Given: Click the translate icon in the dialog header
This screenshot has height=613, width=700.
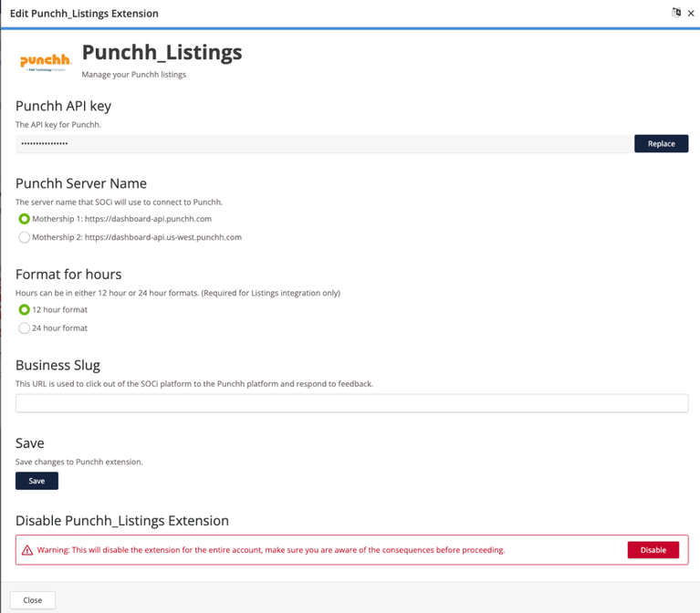Looking at the screenshot, I should click(676, 13).
